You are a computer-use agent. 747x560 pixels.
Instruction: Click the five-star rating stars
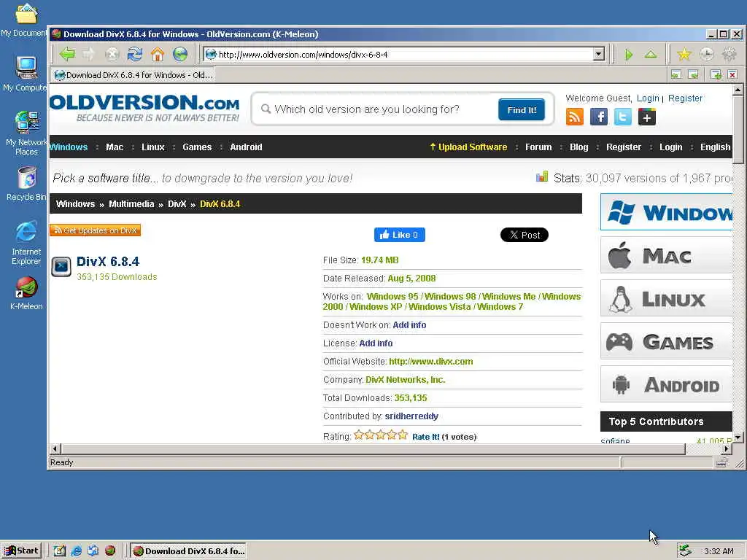pyautogui.click(x=381, y=435)
